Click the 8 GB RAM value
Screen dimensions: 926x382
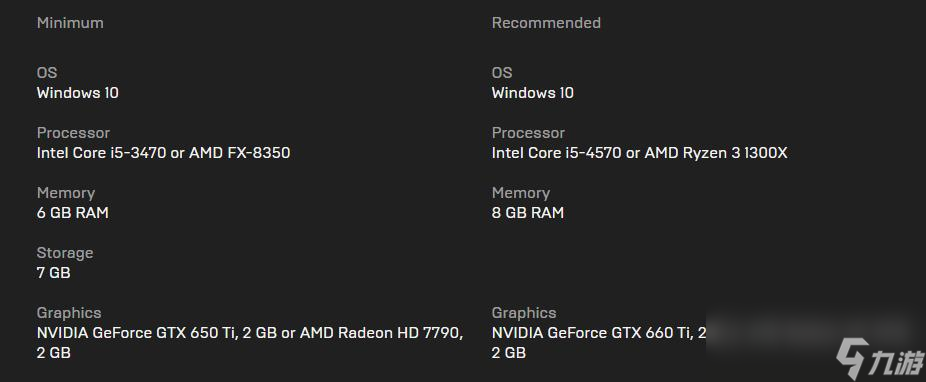pos(528,213)
